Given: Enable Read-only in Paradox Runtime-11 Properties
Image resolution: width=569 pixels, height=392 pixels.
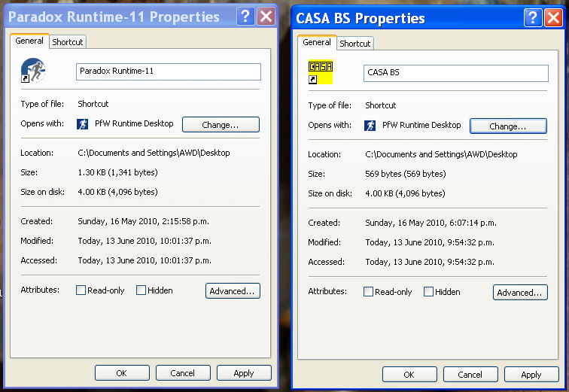Looking at the screenshot, I should click(81, 290).
